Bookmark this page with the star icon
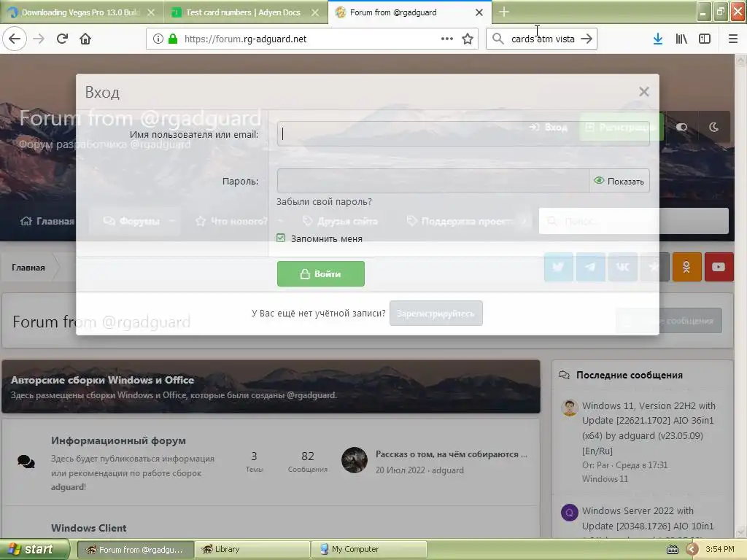This screenshot has height=560, width=747. tap(468, 39)
